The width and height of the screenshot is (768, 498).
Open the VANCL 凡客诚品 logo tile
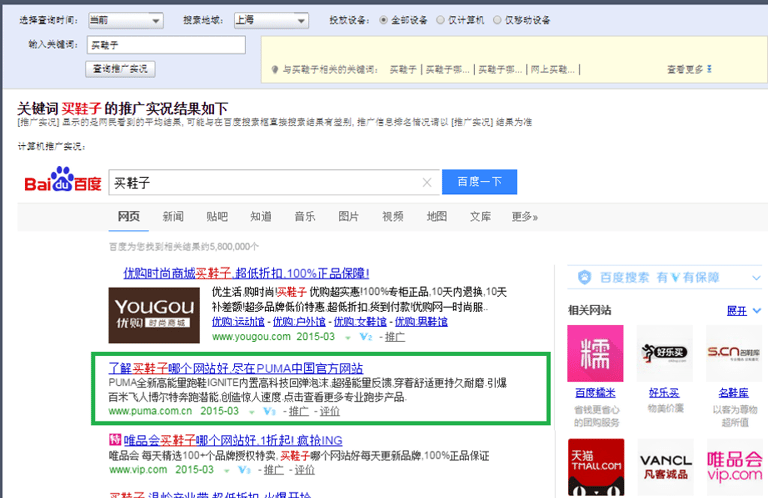[665, 468]
